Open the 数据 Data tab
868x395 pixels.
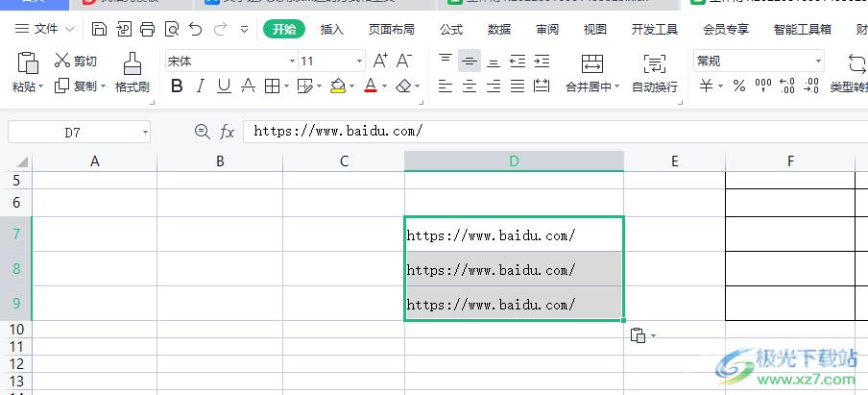(x=499, y=30)
